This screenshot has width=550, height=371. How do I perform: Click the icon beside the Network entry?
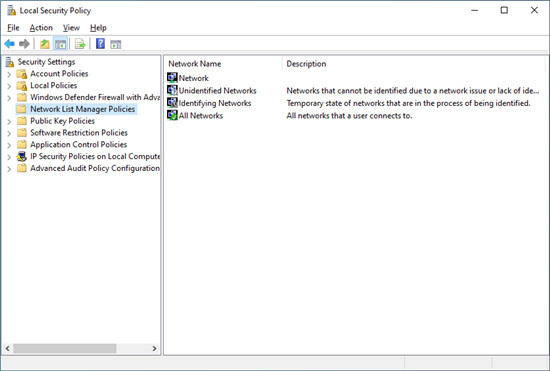(x=172, y=77)
